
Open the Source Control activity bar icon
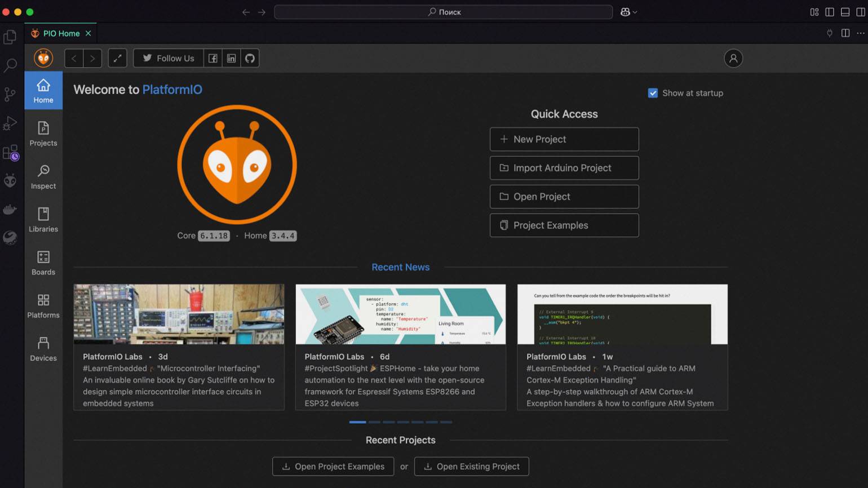10,94
